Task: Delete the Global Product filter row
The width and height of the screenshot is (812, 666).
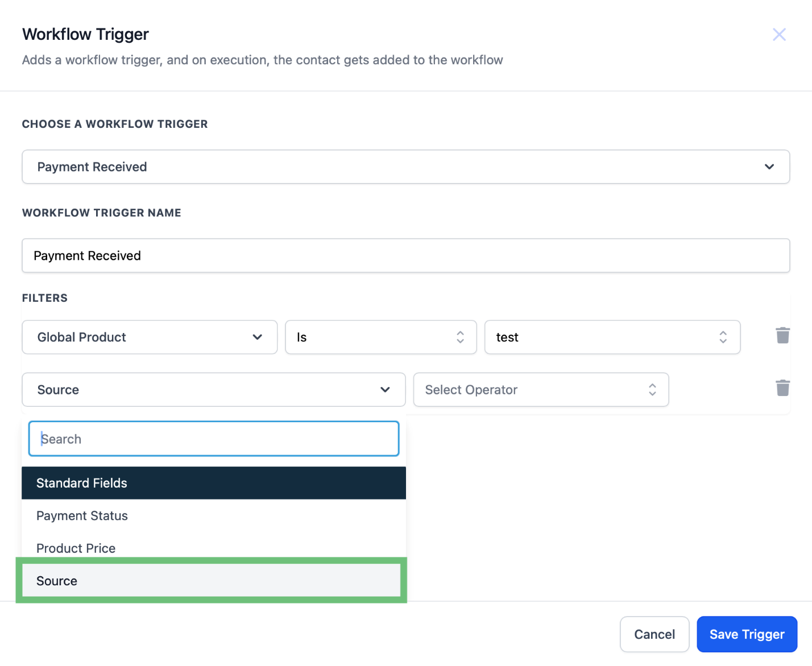Action: [x=782, y=335]
